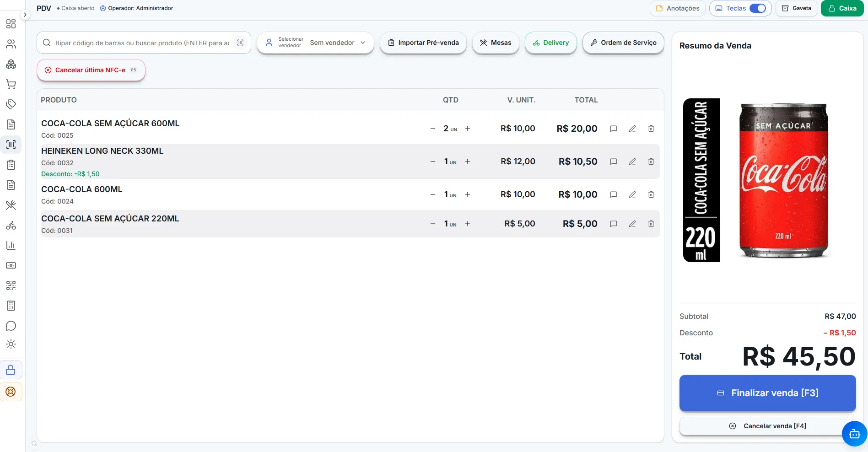Edit the COCA-COLA SEM AÇÚCAR 220ML item

(x=632, y=224)
